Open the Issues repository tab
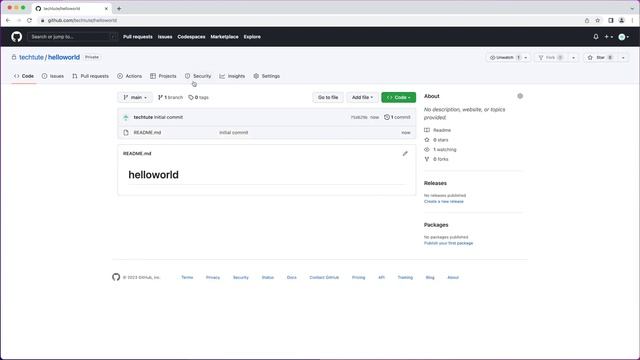This screenshot has width=640, height=360. click(53, 76)
